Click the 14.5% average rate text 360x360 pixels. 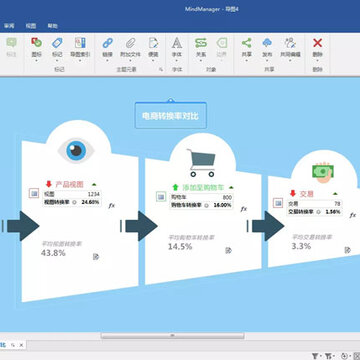(180, 247)
